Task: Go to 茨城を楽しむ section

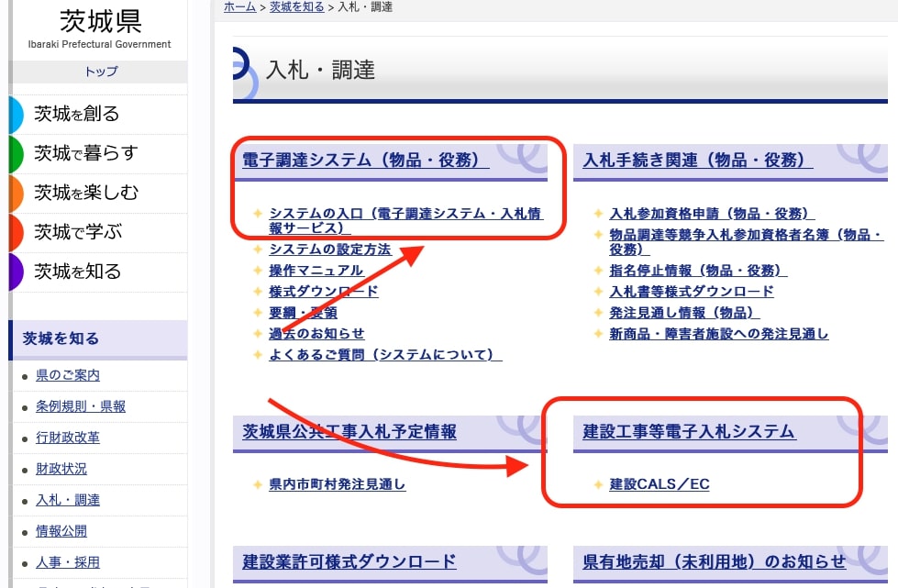Action: pos(85,193)
